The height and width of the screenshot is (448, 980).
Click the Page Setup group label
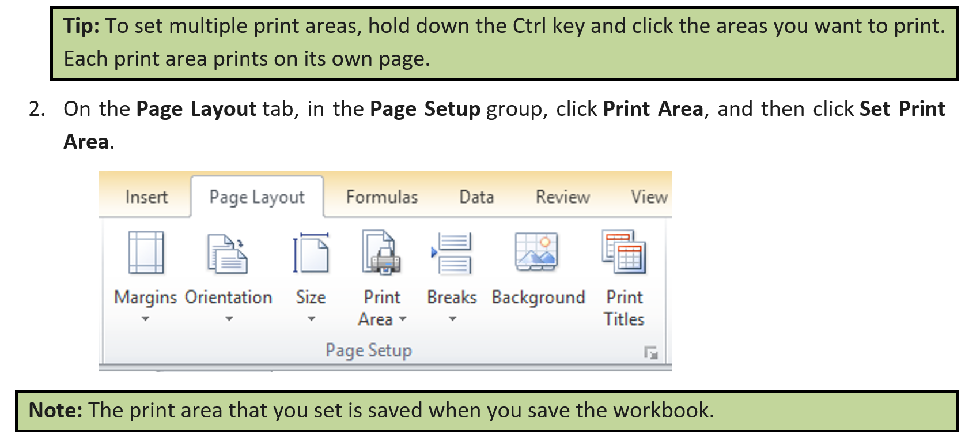369,351
